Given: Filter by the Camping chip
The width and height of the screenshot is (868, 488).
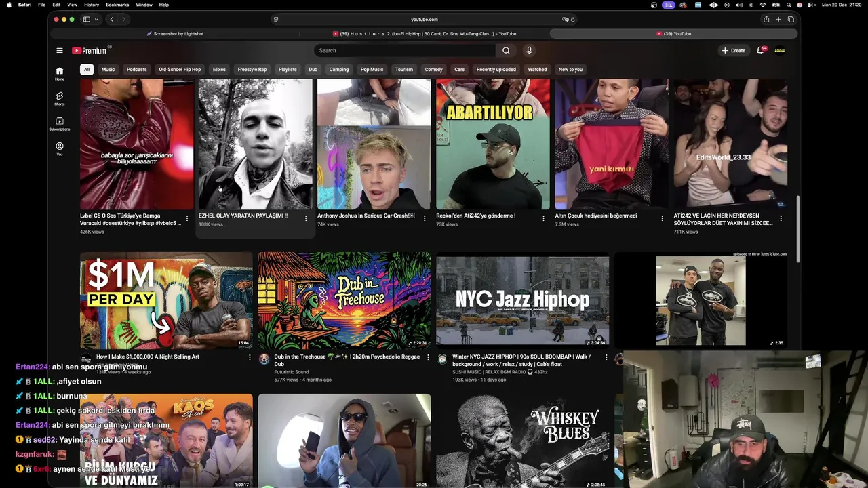Looking at the screenshot, I should tap(339, 69).
